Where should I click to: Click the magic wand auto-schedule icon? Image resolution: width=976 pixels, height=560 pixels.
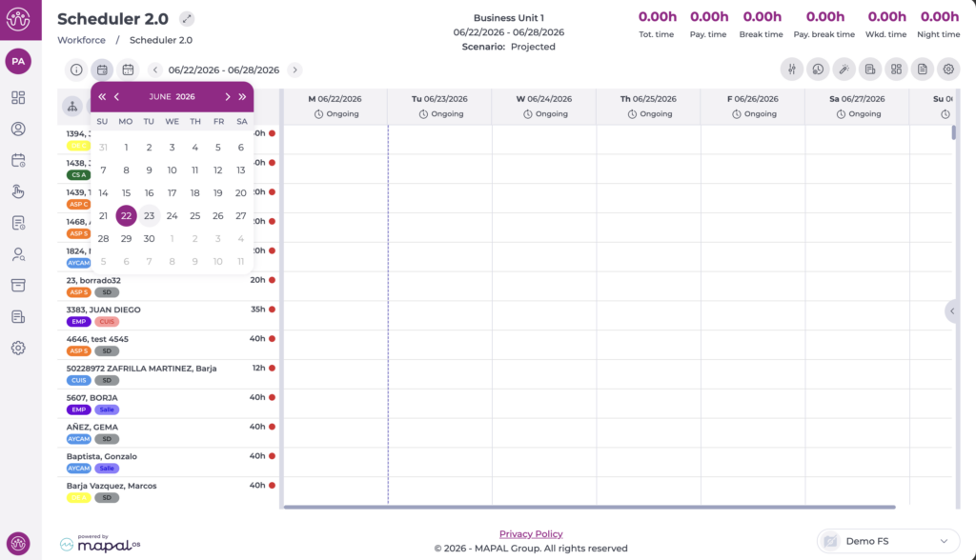coord(844,70)
